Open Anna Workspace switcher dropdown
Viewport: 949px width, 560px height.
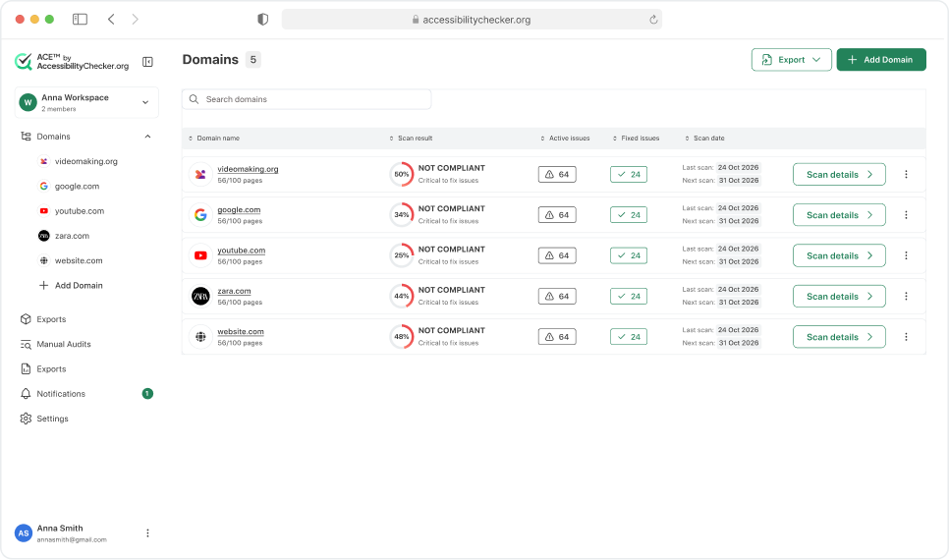point(86,102)
